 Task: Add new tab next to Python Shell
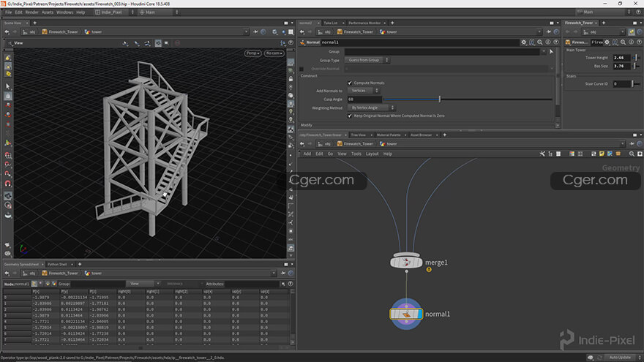(80, 264)
